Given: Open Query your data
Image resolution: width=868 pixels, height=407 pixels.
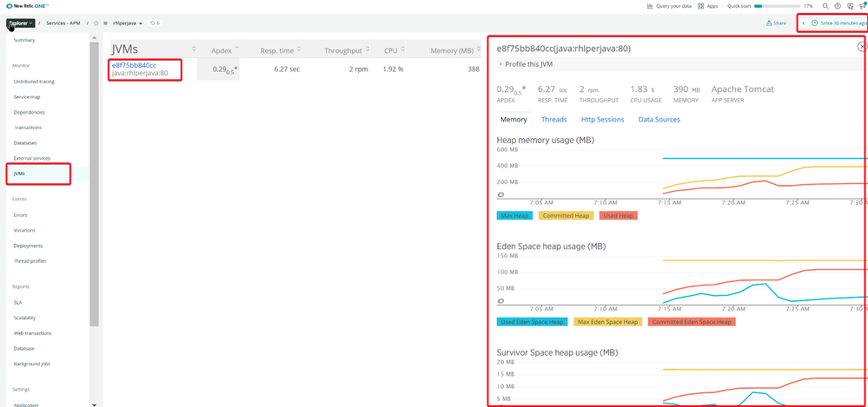Looking at the screenshot, I should (x=670, y=6).
